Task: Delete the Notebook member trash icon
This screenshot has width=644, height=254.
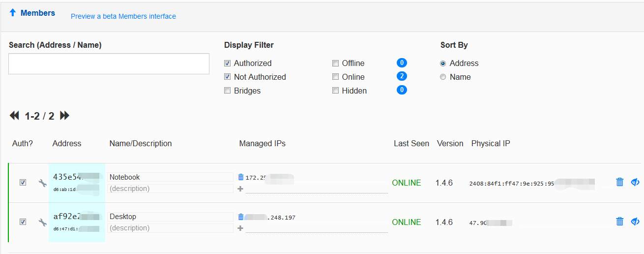Action: click(620, 182)
